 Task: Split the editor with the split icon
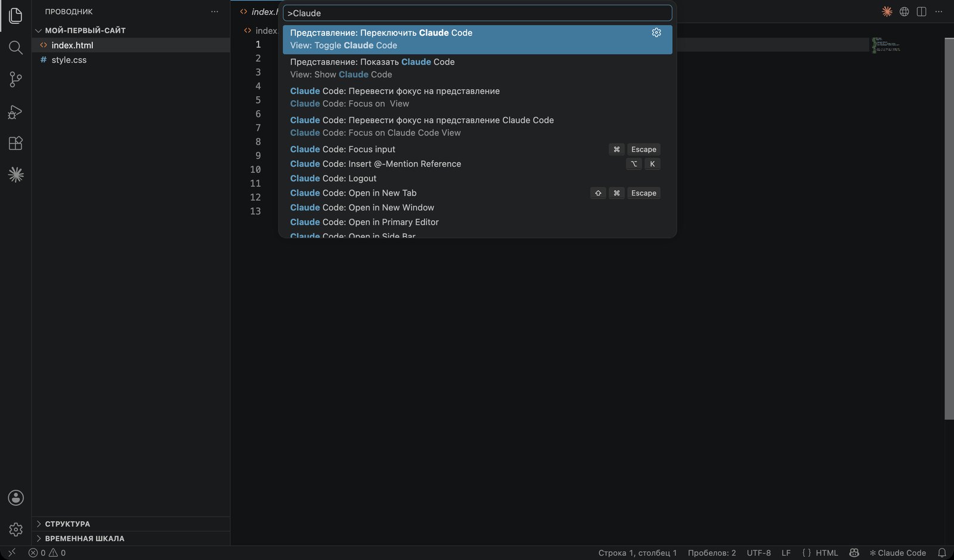pos(921,11)
